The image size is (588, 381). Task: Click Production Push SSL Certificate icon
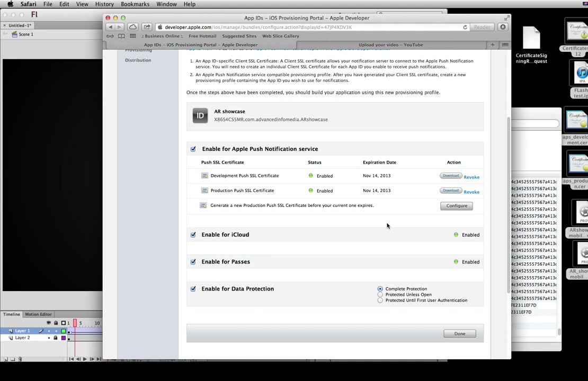click(x=204, y=190)
